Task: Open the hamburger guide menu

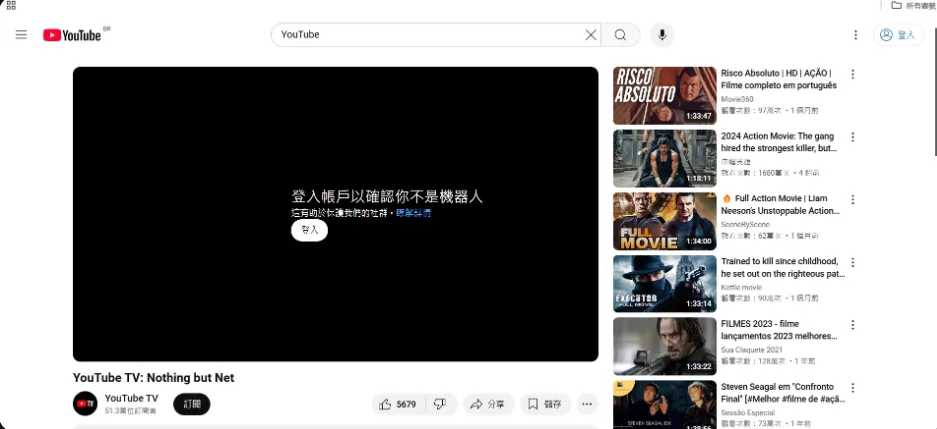Action: point(22,35)
